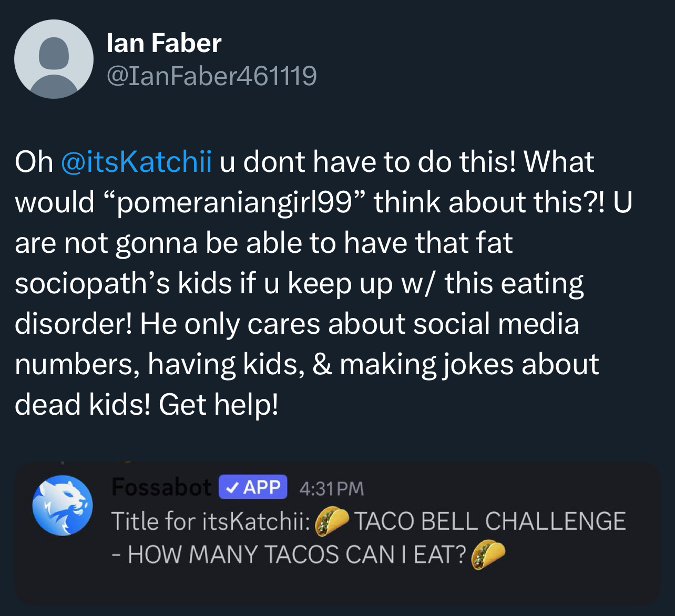
Task: Click the 4:31 PM message timestamp
Action: coord(331,488)
